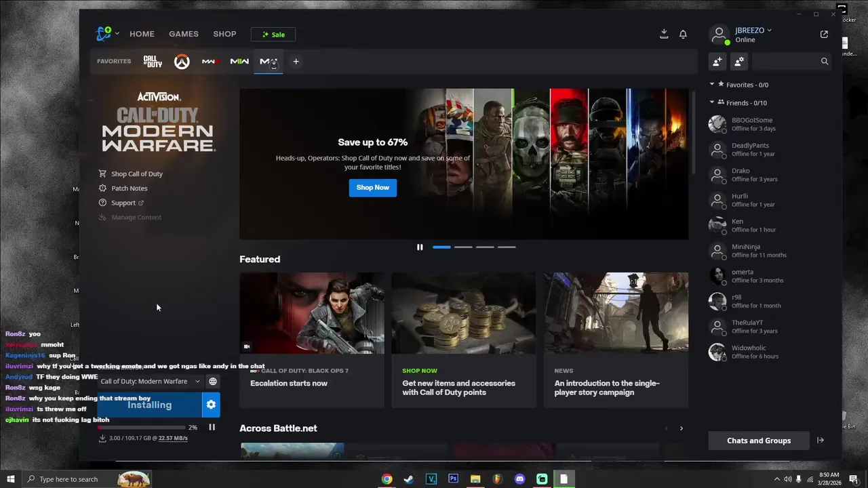Open game settings gear next to Installing
This screenshot has height=488, width=868.
tap(211, 405)
